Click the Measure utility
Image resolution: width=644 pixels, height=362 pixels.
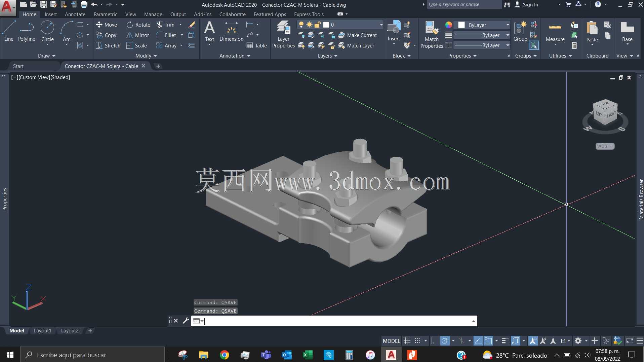click(555, 32)
